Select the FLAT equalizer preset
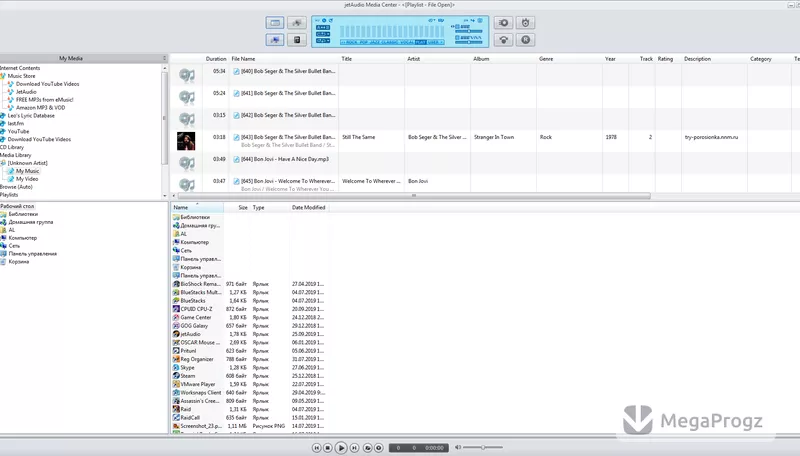800x456 pixels. 421,42
